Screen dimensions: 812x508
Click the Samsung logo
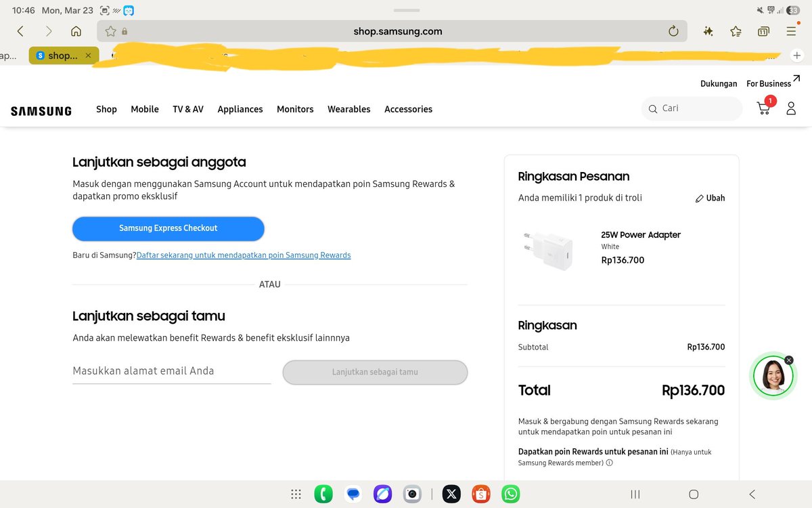pyautogui.click(x=41, y=111)
